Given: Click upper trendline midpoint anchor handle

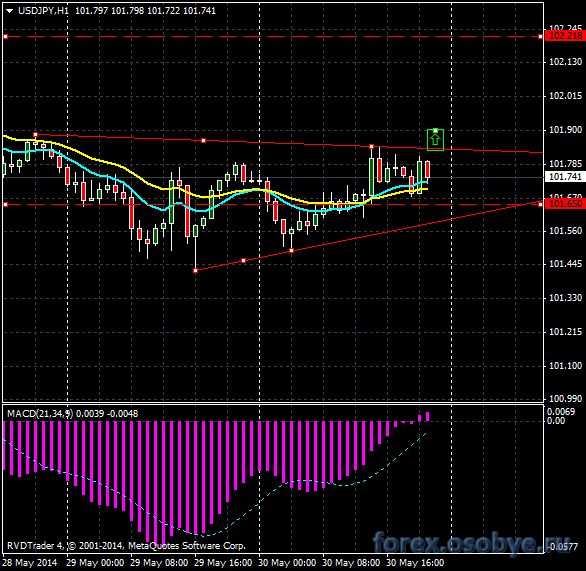Looking at the screenshot, I should [x=204, y=141].
